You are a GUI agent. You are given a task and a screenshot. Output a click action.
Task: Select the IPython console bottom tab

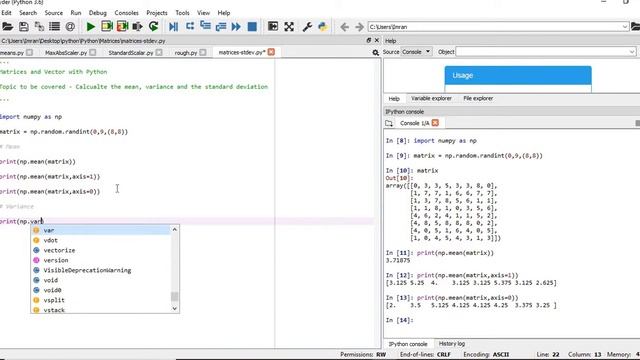click(408, 344)
